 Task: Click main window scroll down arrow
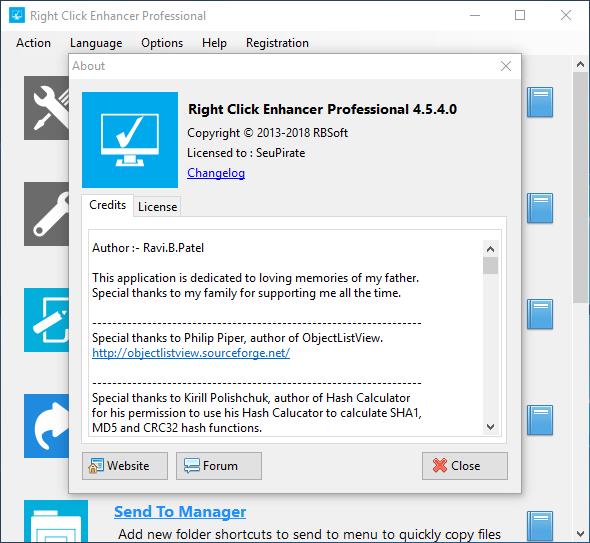pos(580,534)
